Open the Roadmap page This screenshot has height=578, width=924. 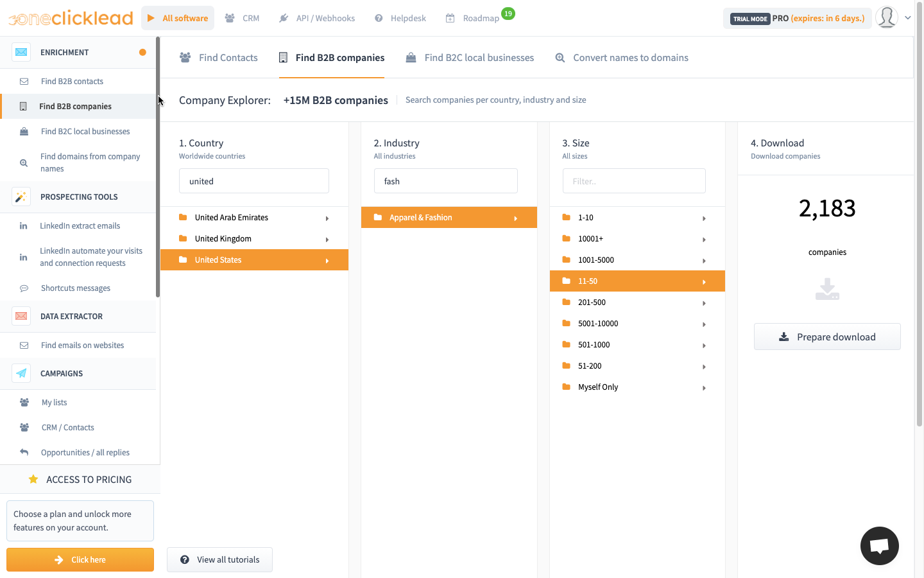473,18
